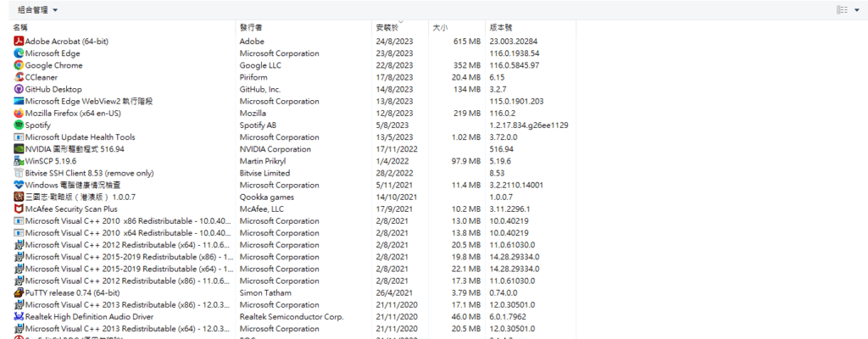This screenshot has width=868, height=339.
Task: Select the Visual C++ 2013 (x86) icon
Action: click(x=19, y=304)
